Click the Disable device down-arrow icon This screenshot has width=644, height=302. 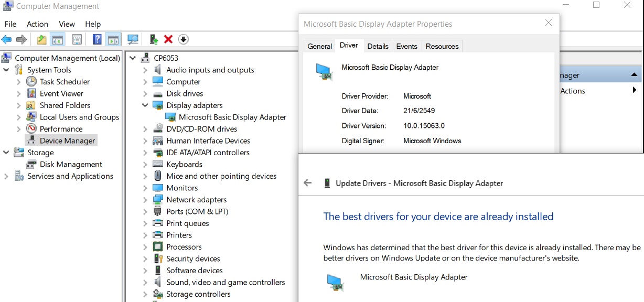click(x=183, y=39)
